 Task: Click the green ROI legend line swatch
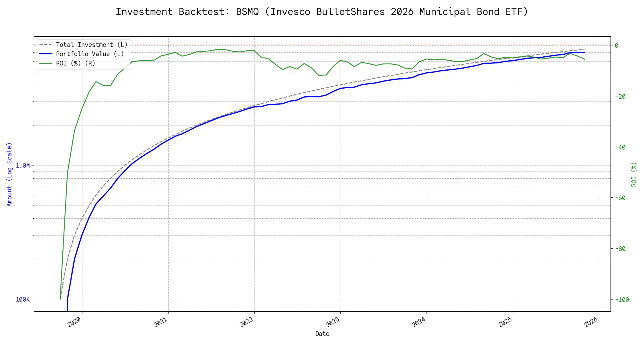coord(45,63)
